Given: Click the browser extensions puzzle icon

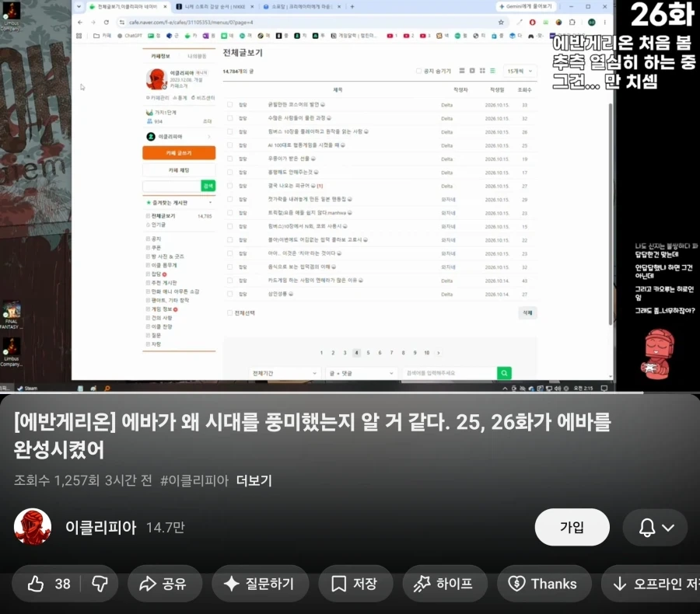Looking at the screenshot, I should (x=572, y=22).
